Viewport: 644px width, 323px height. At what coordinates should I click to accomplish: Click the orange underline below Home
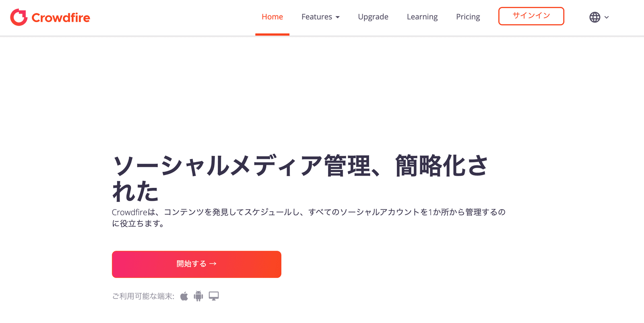tap(272, 34)
